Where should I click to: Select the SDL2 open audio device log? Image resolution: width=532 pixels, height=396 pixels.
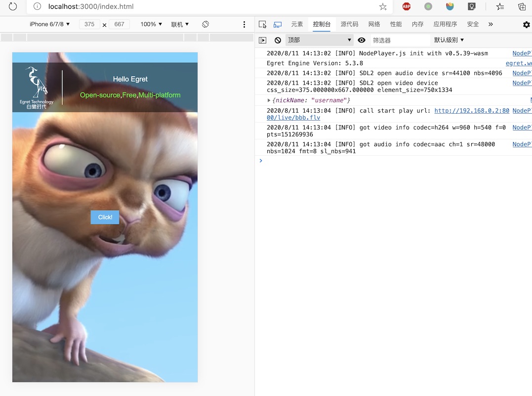tap(384, 73)
